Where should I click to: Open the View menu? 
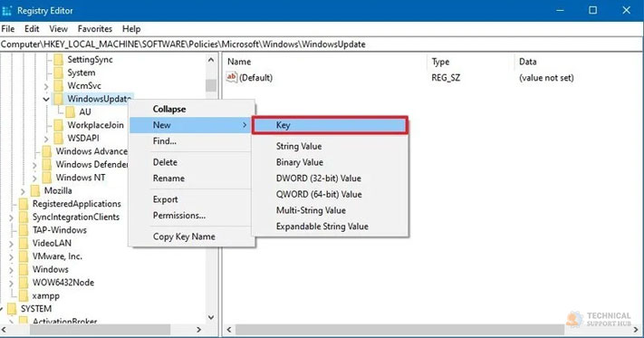pyautogui.click(x=58, y=29)
